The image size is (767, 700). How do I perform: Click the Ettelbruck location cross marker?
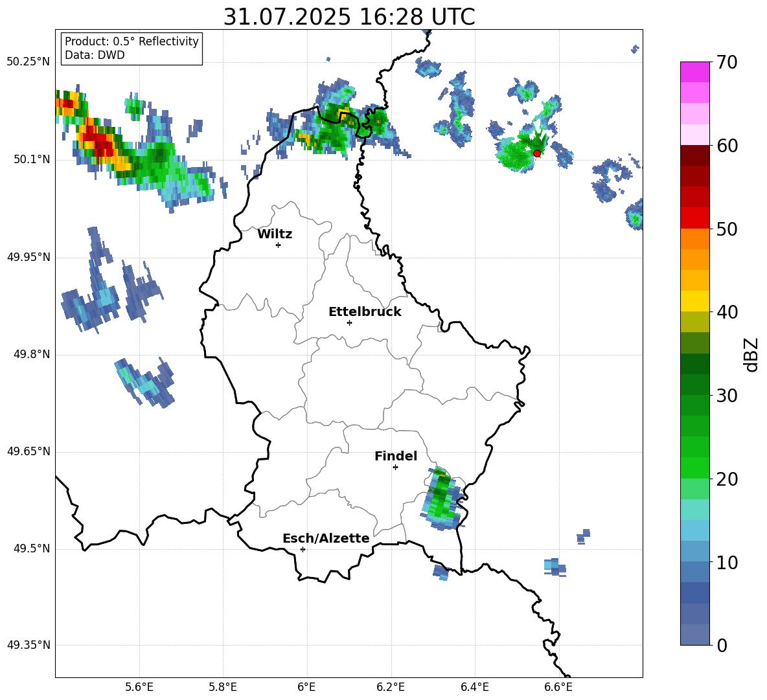[349, 322]
